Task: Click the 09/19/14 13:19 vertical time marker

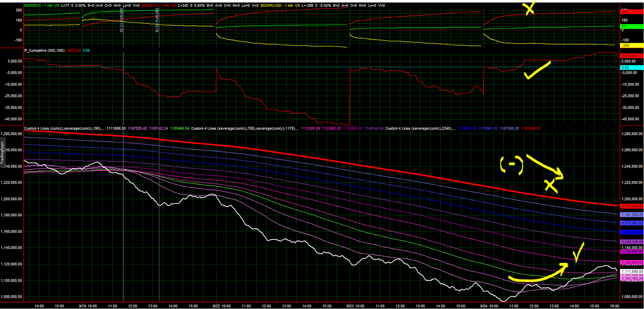Action: pyautogui.click(x=157, y=20)
